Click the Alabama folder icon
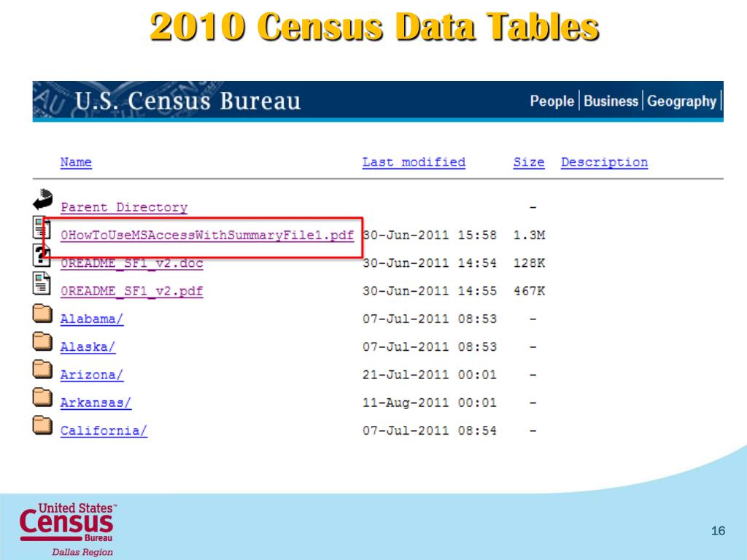 coord(42,314)
